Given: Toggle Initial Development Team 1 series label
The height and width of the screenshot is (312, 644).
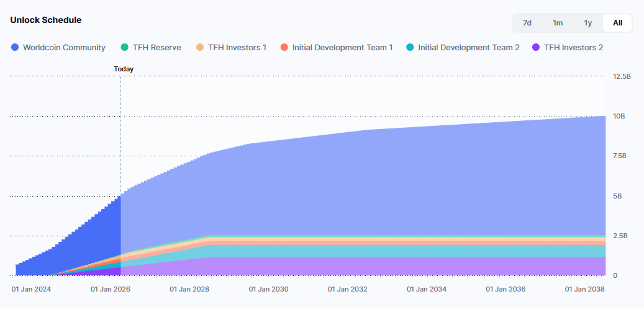Looking at the screenshot, I should [x=342, y=47].
